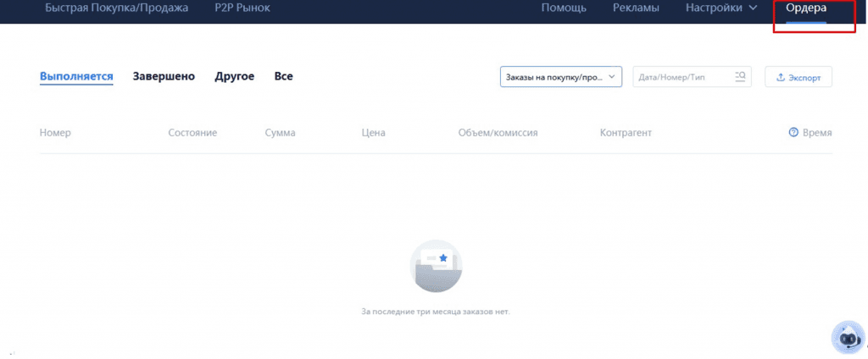The height and width of the screenshot is (359, 868).
Task: Click the Номер column header
Action: coord(55,133)
